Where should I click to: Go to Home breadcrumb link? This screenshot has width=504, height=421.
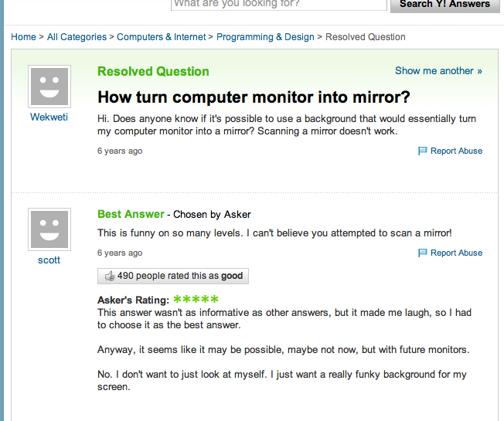(x=23, y=37)
